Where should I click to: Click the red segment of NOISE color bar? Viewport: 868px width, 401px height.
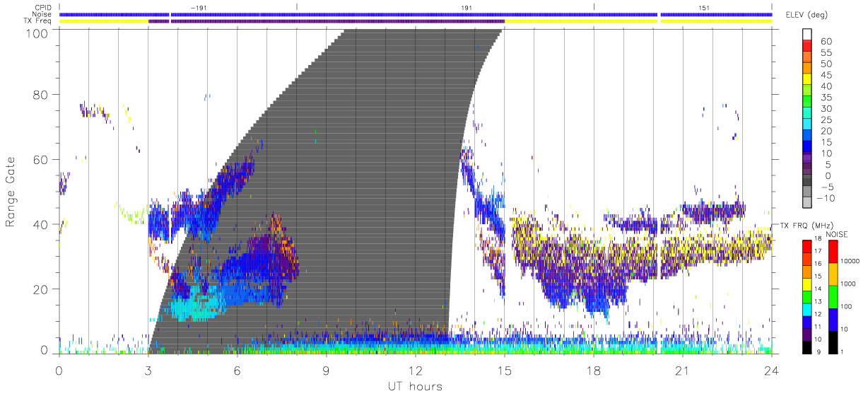tap(834, 251)
